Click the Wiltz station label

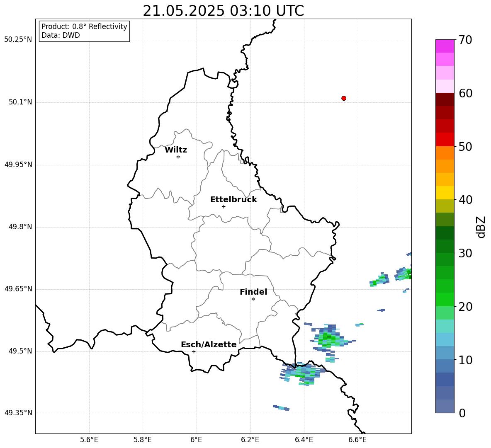point(176,150)
